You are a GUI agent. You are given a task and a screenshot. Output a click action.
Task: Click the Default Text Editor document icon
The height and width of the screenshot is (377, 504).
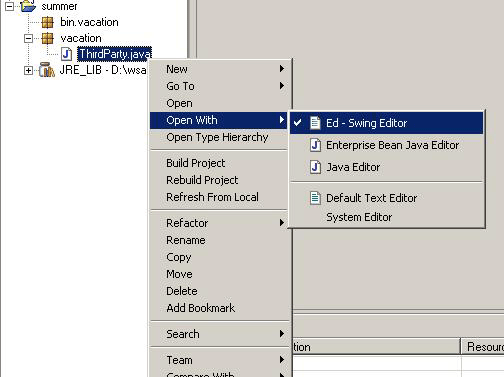point(315,198)
